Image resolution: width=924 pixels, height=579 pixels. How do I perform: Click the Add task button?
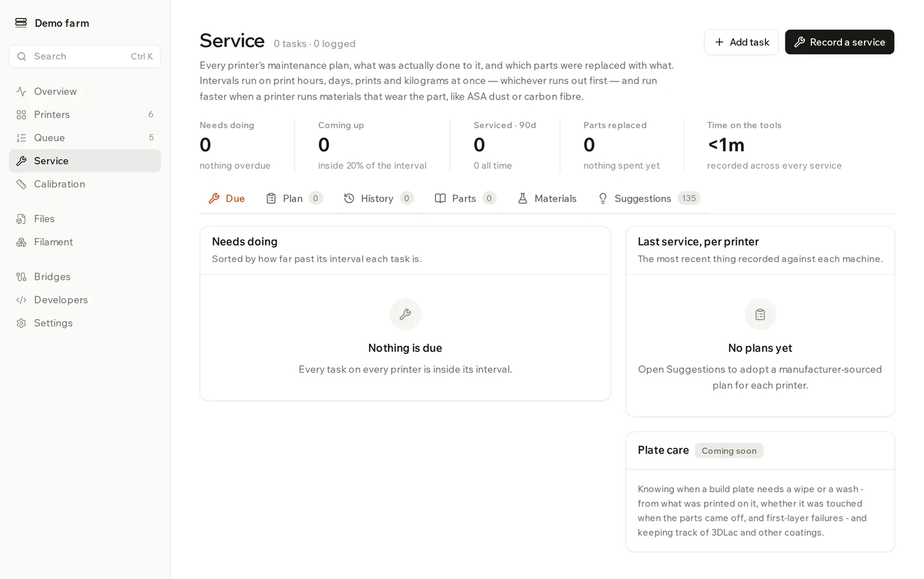coord(741,42)
